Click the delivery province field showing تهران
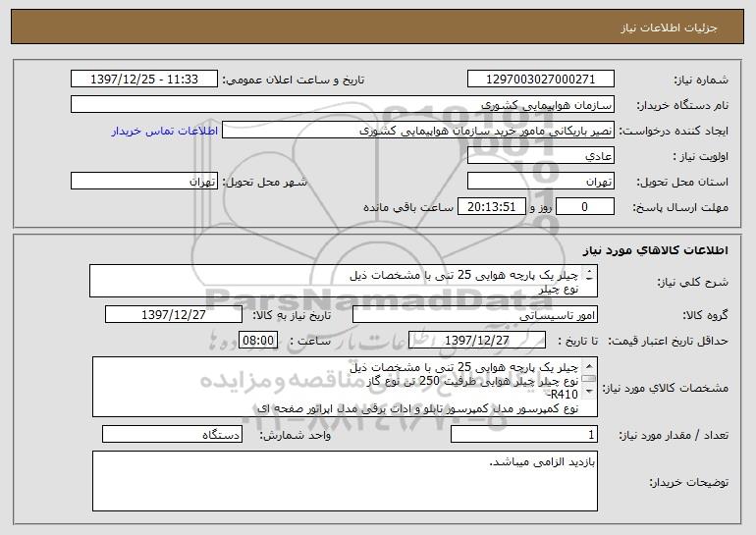Screen dimensions: 756x535 pyautogui.click(x=540, y=182)
